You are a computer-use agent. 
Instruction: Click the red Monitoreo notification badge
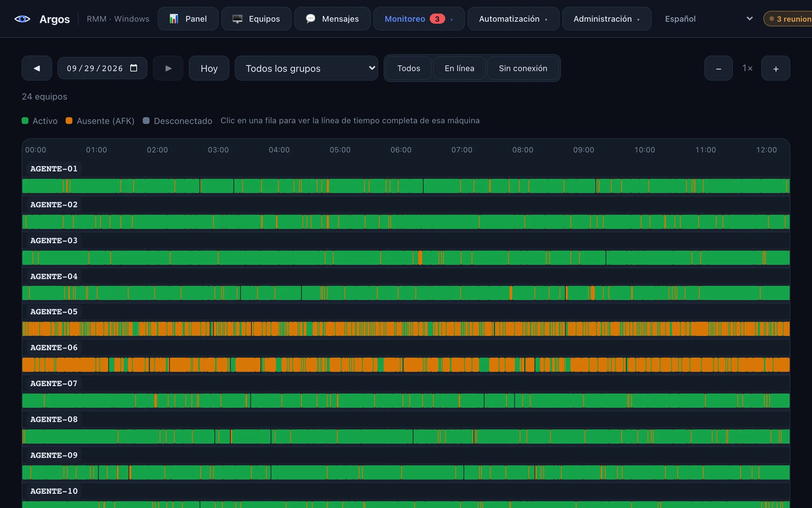[x=437, y=19]
